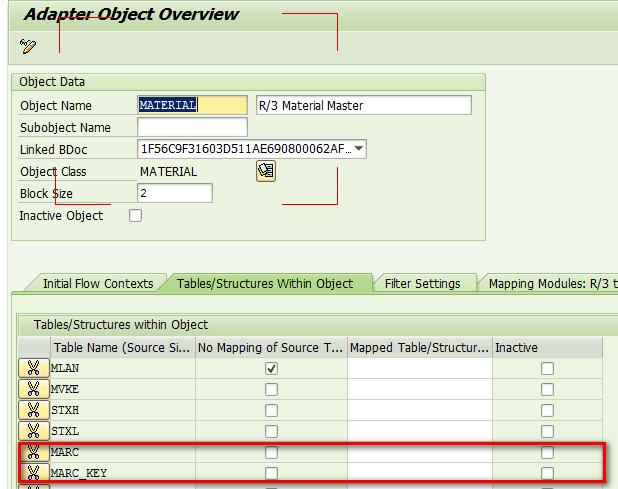Toggle Inactive checkbox for STXH row

pyautogui.click(x=547, y=410)
